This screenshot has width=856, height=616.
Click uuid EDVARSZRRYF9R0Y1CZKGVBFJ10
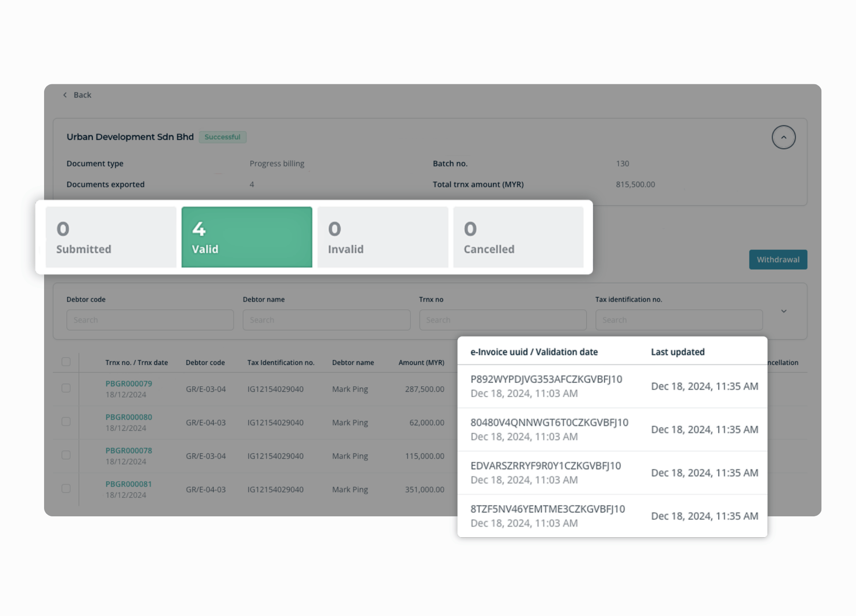coord(546,466)
